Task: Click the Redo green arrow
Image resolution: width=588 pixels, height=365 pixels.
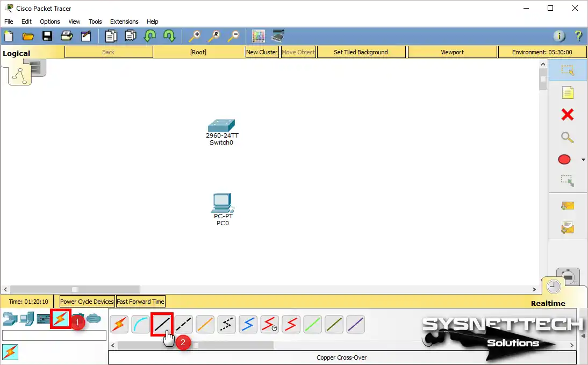Action: pos(169,36)
